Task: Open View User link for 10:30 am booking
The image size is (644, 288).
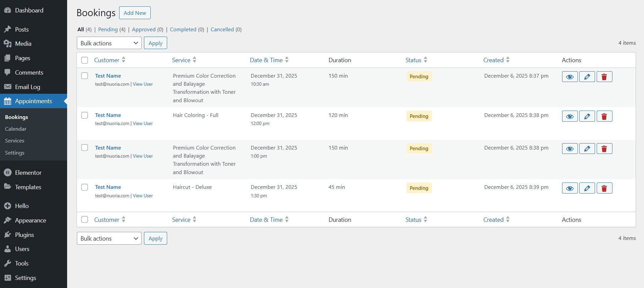Action: pyautogui.click(x=143, y=84)
